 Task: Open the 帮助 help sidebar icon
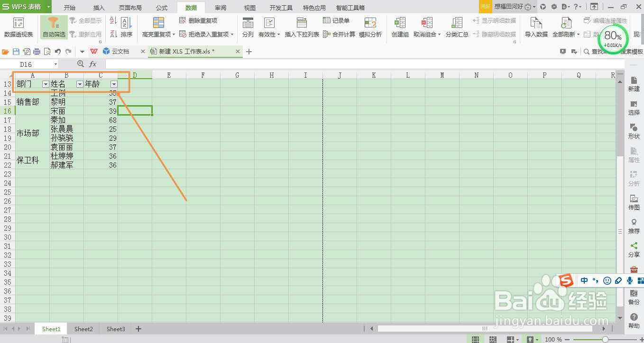[634, 321]
